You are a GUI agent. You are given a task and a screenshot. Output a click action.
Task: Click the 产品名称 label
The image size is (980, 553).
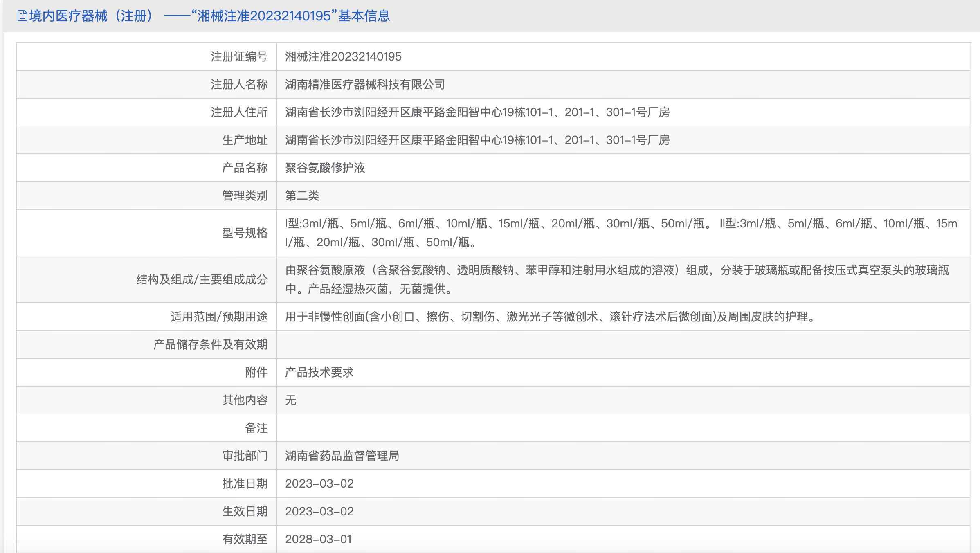pyautogui.click(x=245, y=168)
